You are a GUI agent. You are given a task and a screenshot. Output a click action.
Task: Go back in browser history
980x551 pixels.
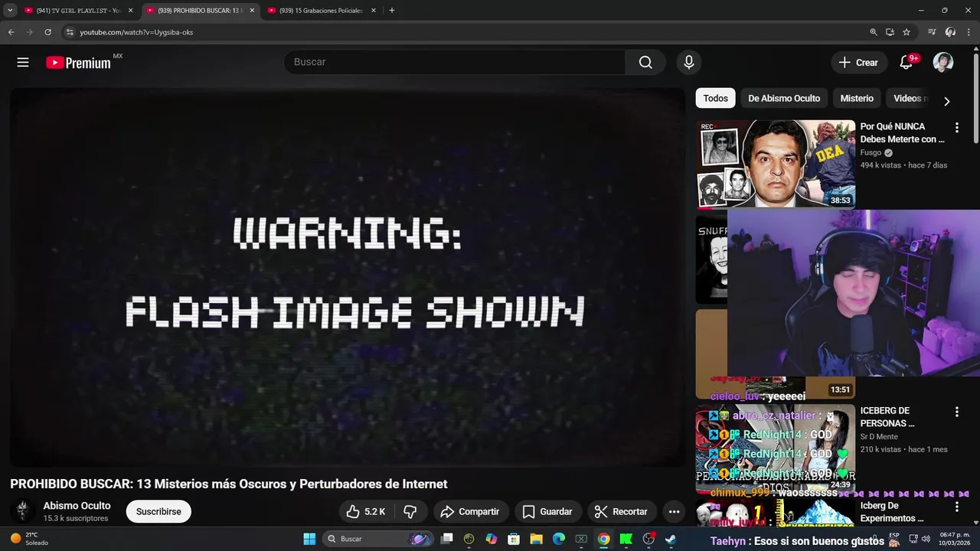point(11,32)
